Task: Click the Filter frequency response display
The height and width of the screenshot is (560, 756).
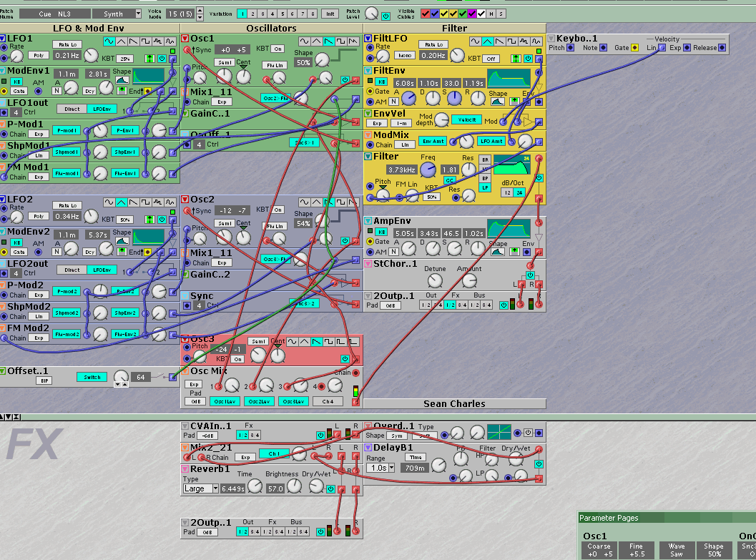Action: click(512, 164)
